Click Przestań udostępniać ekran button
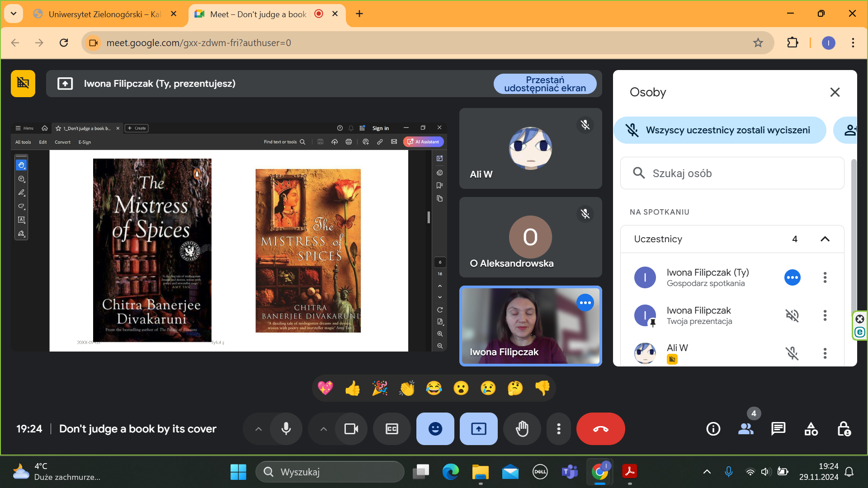 [x=545, y=84]
